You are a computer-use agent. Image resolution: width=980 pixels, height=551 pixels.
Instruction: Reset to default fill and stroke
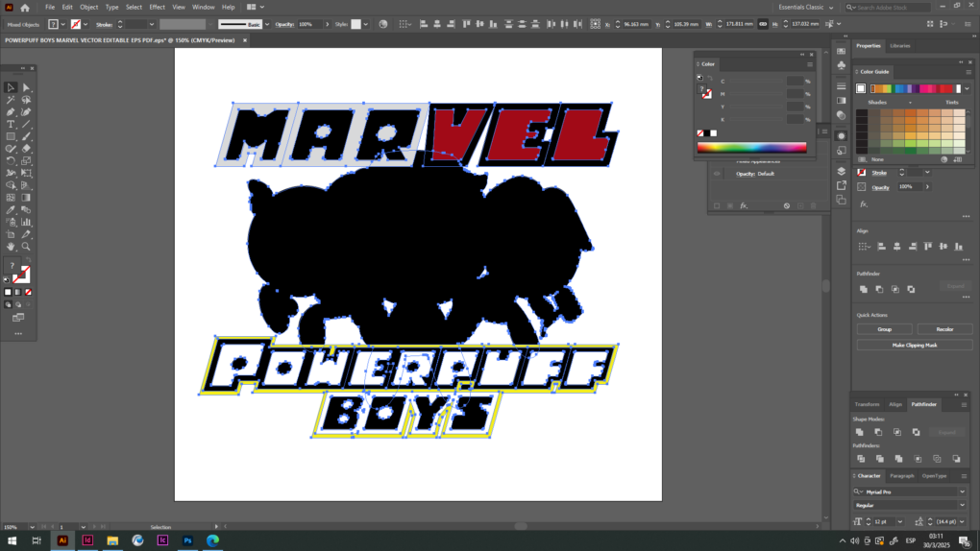[7, 280]
